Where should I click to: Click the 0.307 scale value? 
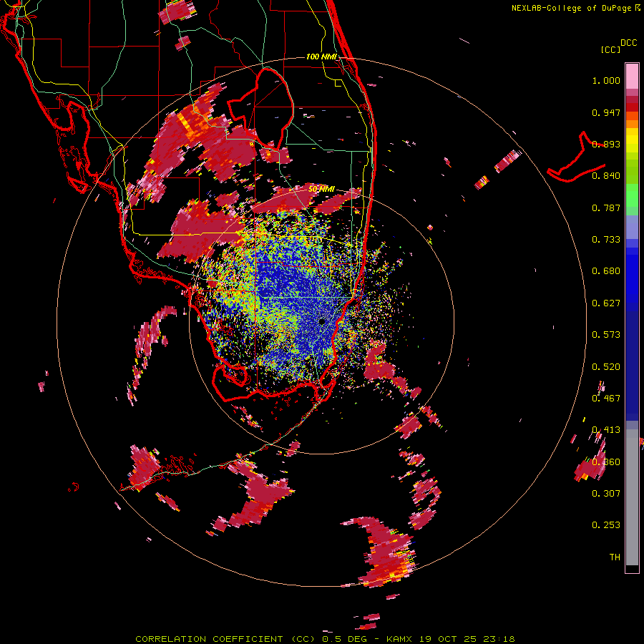tap(606, 493)
